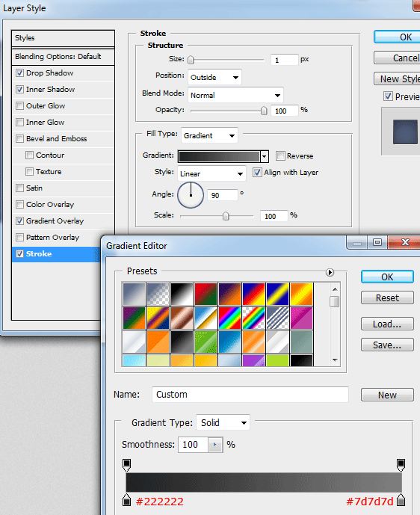Click the left opacity stop above gradient
The height and width of the screenshot is (515, 420).
127,465
